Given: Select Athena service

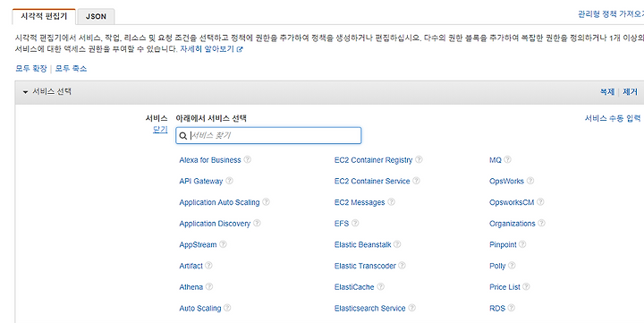Looking at the screenshot, I should pos(191,287).
